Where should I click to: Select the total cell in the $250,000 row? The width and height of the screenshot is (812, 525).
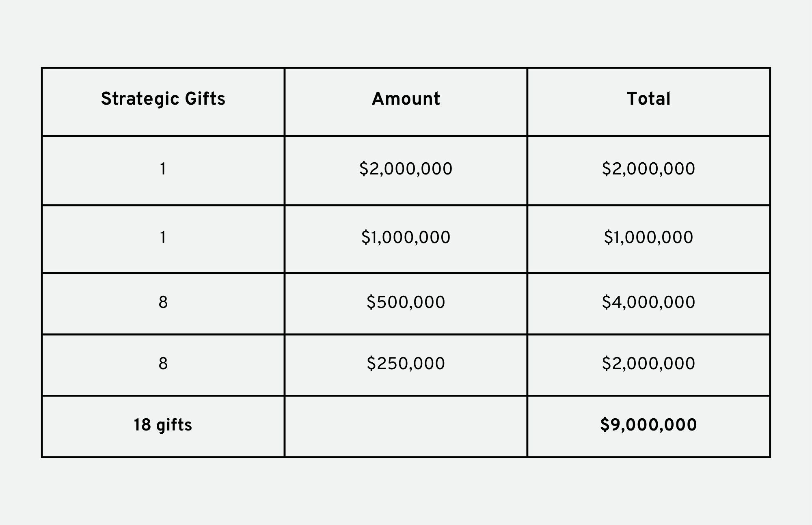649,365
